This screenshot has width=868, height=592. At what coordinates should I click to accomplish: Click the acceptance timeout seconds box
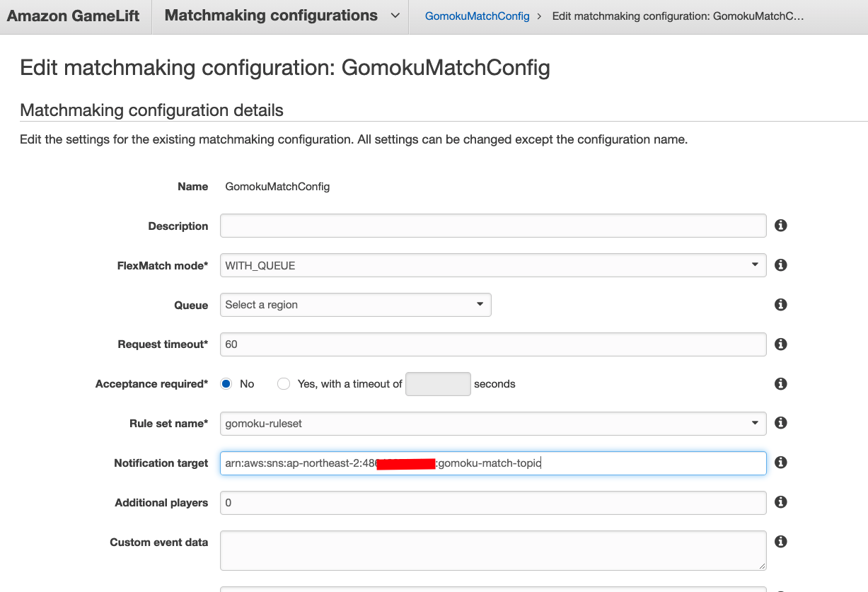[x=438, y=384]
